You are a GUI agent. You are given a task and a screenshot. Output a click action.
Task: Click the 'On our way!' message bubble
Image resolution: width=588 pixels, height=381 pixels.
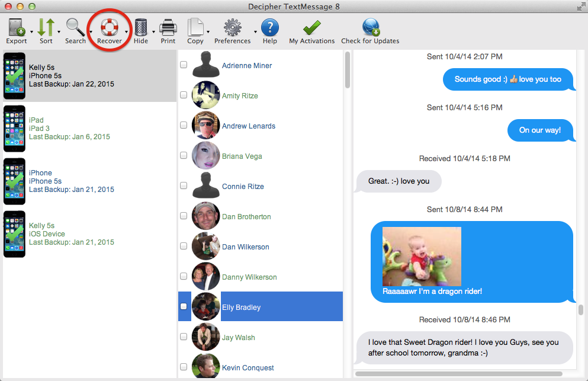pyautogui.click(x=540, y=130)
